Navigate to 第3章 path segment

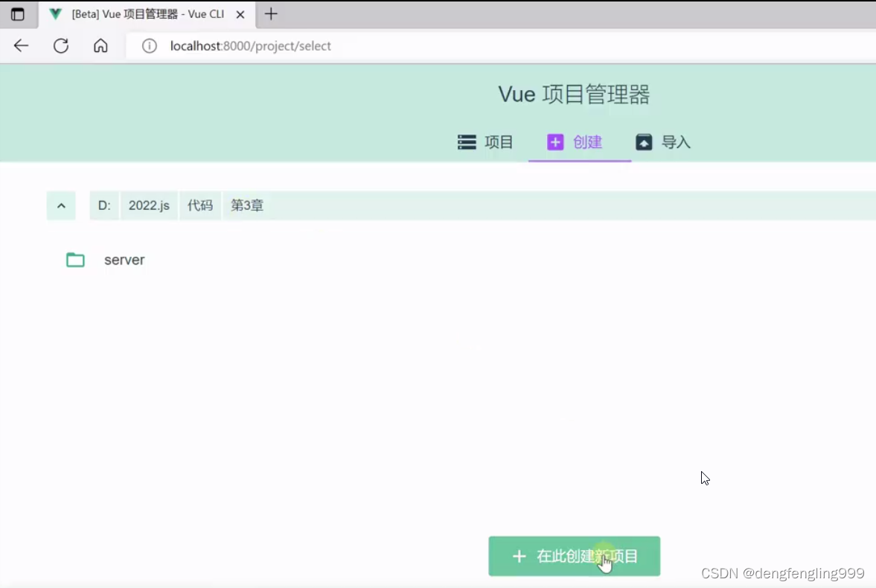coord(247,205)
